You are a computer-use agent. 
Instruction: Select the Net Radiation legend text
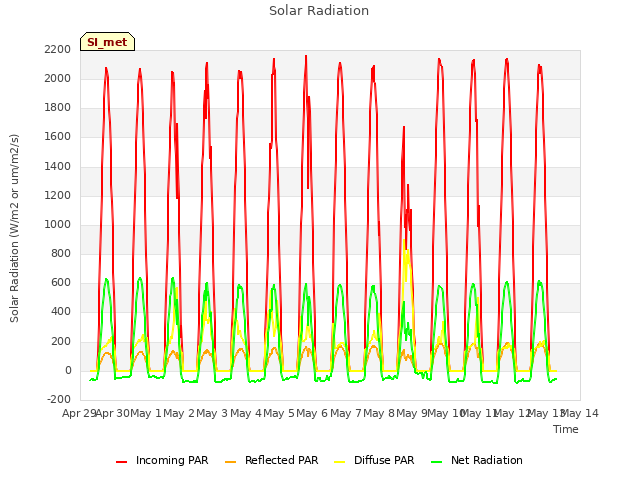point(487,460)
